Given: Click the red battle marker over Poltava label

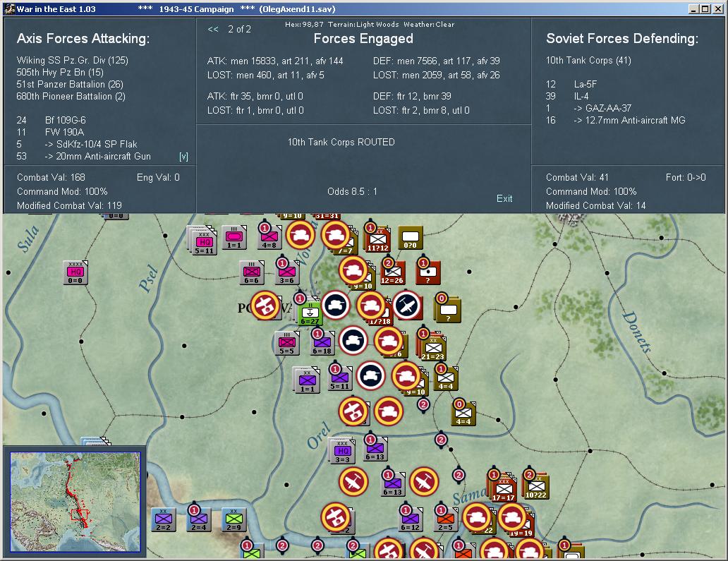Looking at the screenshot, I should 265,305.
